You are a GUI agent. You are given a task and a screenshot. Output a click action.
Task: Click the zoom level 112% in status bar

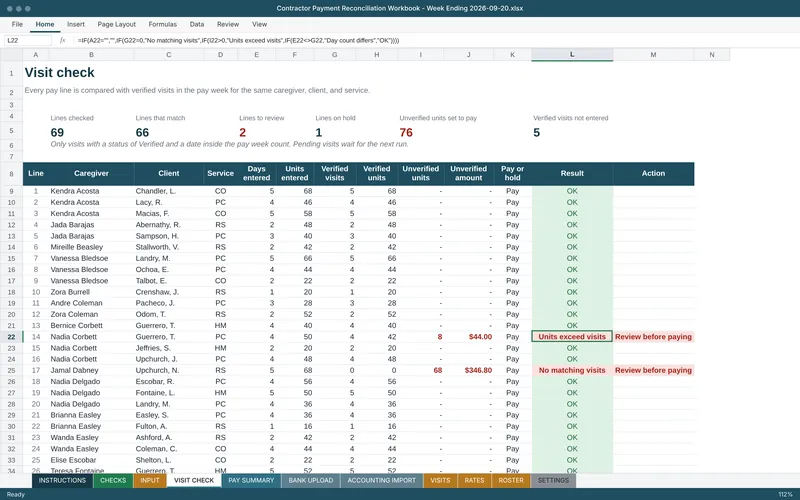785,494
